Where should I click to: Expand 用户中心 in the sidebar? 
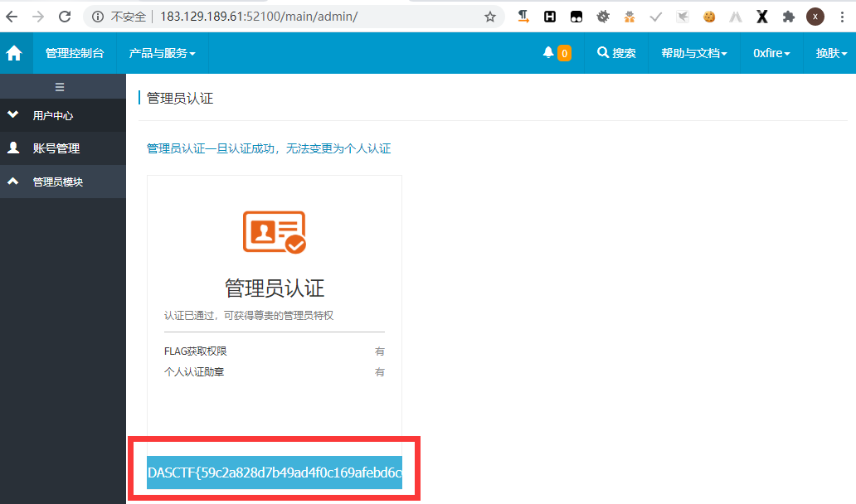[x=53, y=115]
